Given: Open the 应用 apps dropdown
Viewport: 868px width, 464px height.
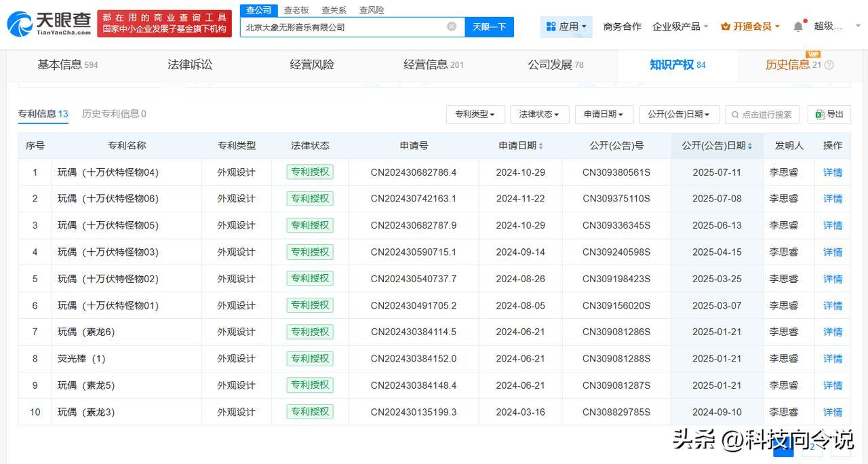Looking at the screenshot, I should (x=566, y=26).
